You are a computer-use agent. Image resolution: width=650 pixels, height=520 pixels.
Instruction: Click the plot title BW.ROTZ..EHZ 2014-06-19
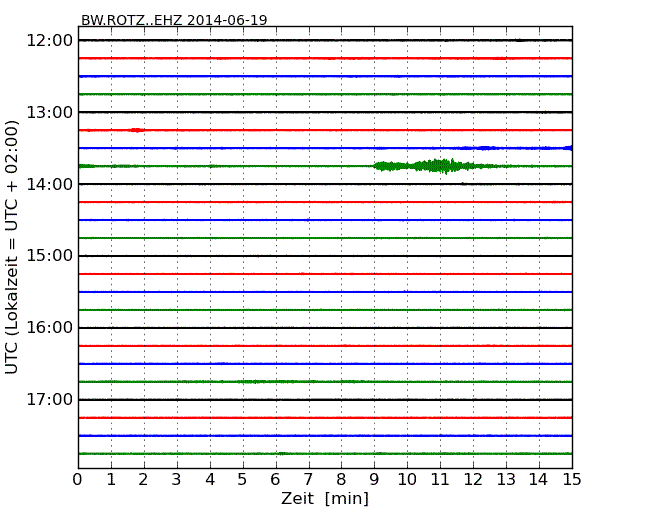click(x=174, y=20)
